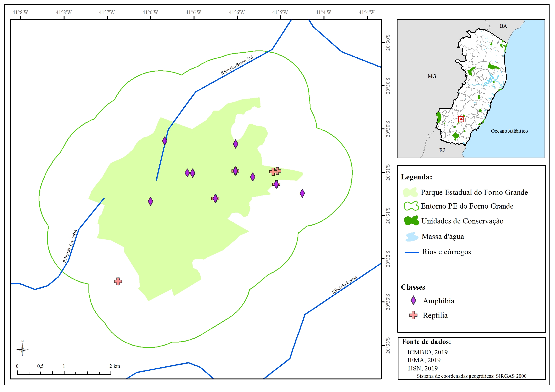555x392 pixels.
Task: Click the Ribeirão Corumbá river label
Action: (70, 246)
